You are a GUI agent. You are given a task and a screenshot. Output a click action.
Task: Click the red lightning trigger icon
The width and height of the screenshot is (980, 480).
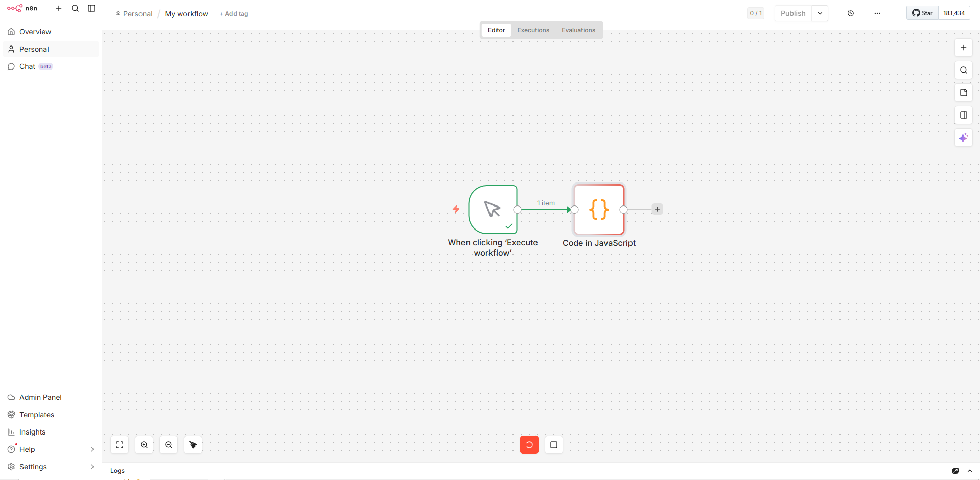pyautogui.click(x=456, y=209)
